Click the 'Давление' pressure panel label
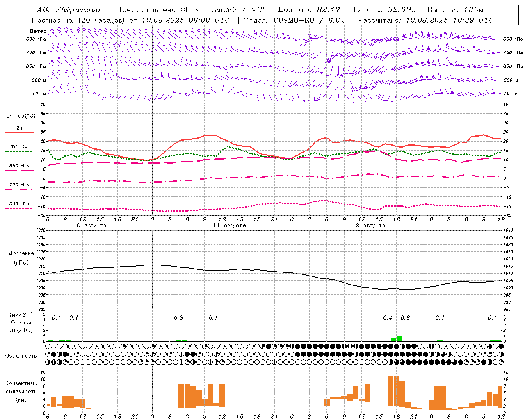Image resolution: width=525 pixels, height=420 pixels. [21, 253]
